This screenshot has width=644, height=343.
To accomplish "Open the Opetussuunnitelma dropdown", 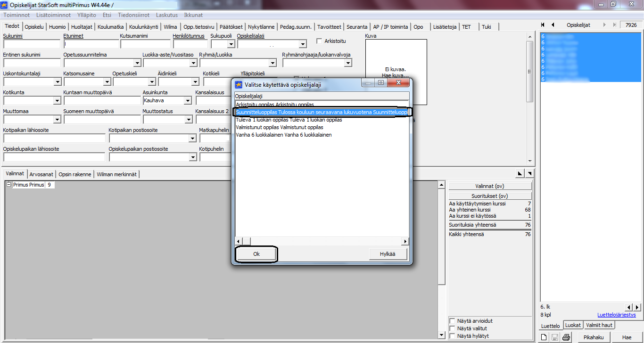I will tap(137, 63).
